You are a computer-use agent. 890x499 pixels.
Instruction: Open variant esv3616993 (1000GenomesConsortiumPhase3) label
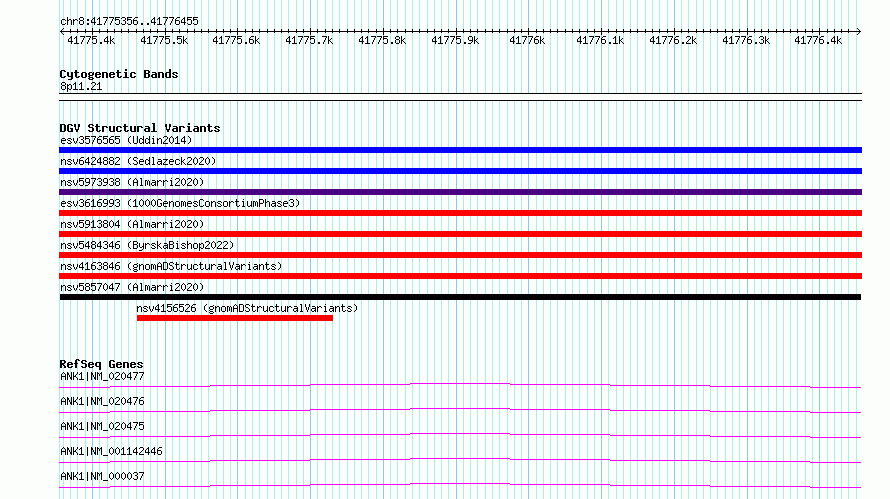point(180,203)
